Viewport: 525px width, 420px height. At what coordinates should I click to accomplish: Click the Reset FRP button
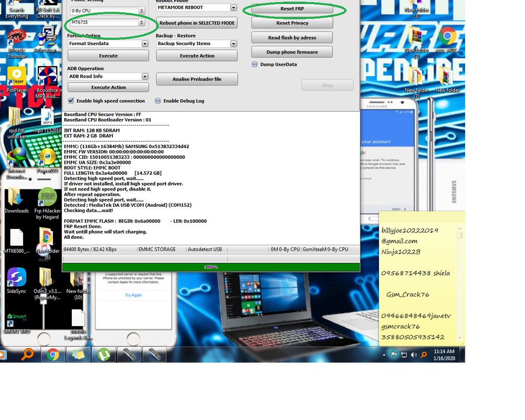[x=292, y=9]
